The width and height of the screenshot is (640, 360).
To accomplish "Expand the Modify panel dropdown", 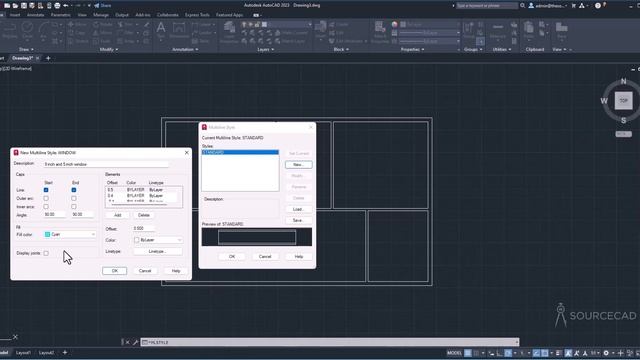I will pos(109,49).
